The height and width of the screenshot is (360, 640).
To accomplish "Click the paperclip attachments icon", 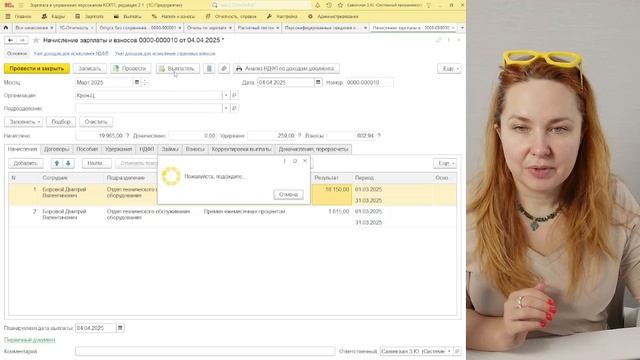I will (224, 69).
